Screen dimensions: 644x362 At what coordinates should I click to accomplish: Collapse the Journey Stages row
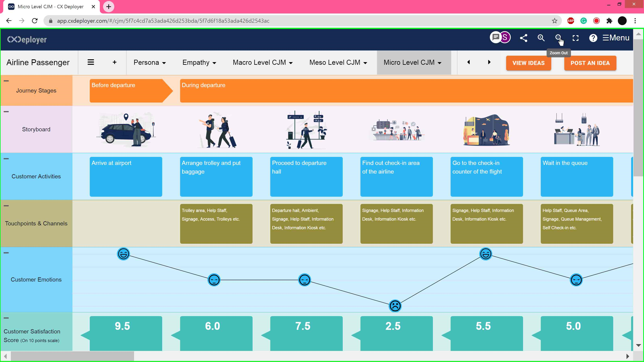tap(6, 81)
